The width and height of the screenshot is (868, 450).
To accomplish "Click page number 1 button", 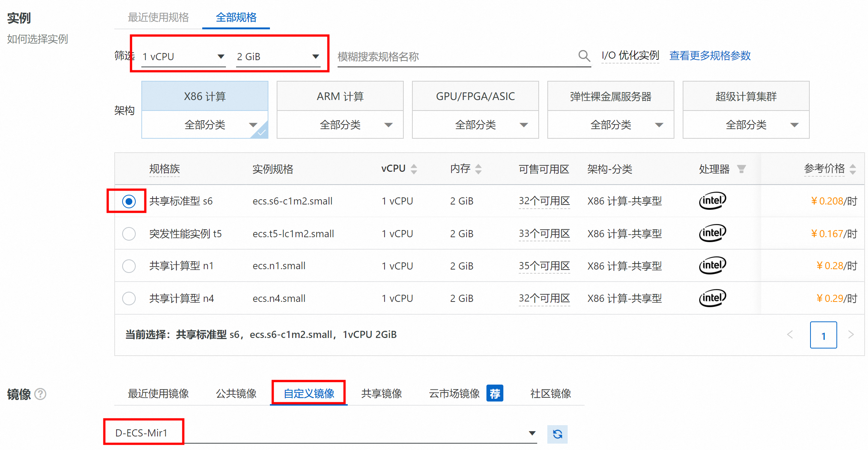I will click(823, 335).
